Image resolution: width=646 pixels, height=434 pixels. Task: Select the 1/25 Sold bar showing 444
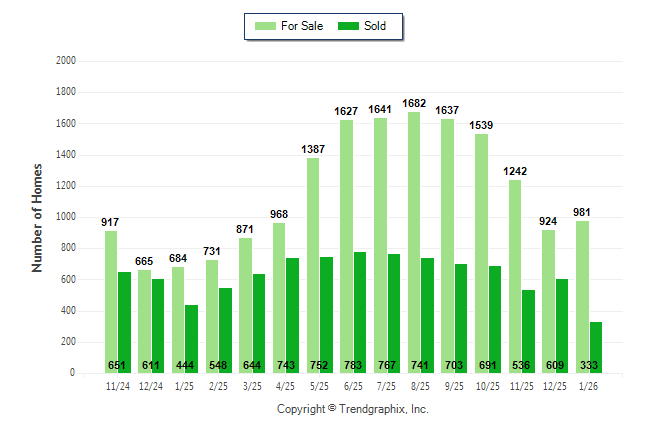(x=191, y=338)
